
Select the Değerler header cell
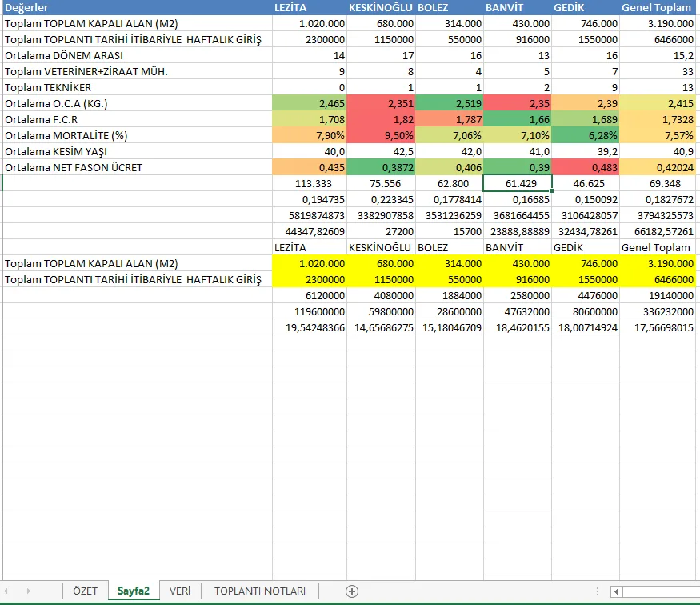tap(137, 7)
